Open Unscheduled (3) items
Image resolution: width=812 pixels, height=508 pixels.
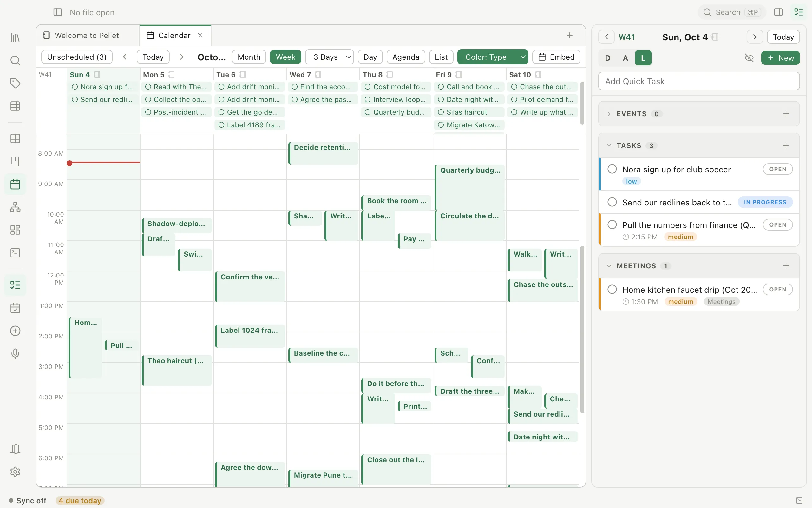pyautogui.click(x=77, y=57)
